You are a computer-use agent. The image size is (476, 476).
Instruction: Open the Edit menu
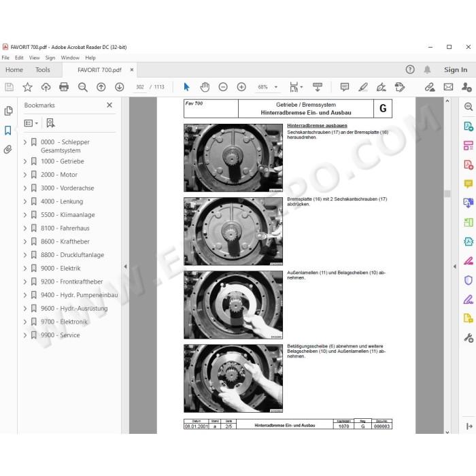coord(19,58)
